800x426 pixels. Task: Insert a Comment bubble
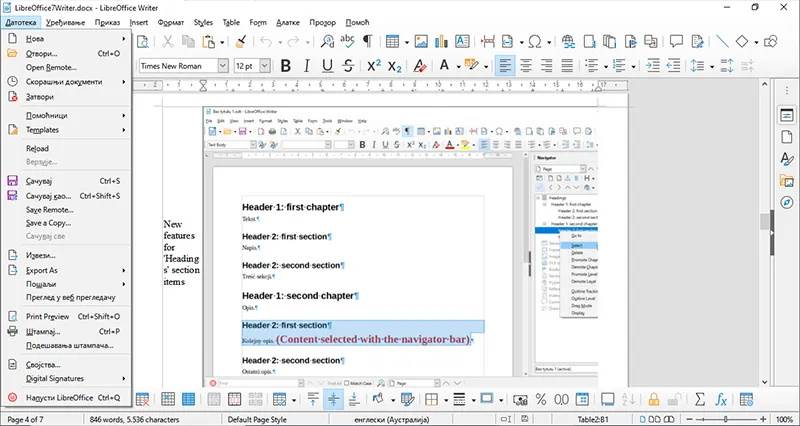[677, 41]
